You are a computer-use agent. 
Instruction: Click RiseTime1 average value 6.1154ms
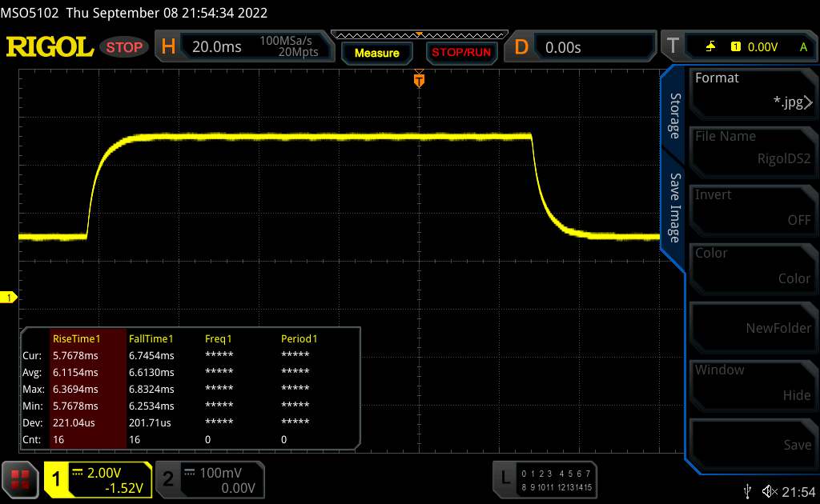75,372
